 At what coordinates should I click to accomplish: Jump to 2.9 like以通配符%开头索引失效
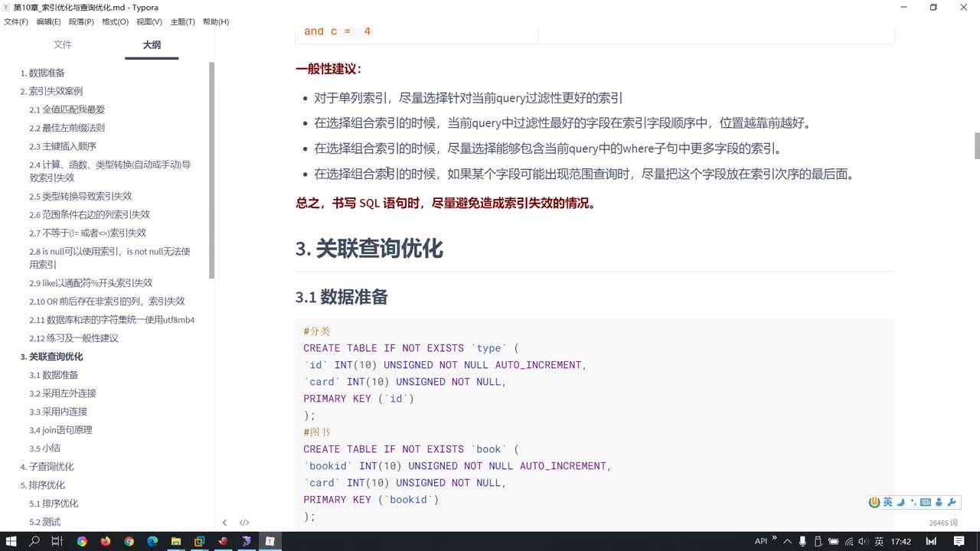[x=91, y=282]
